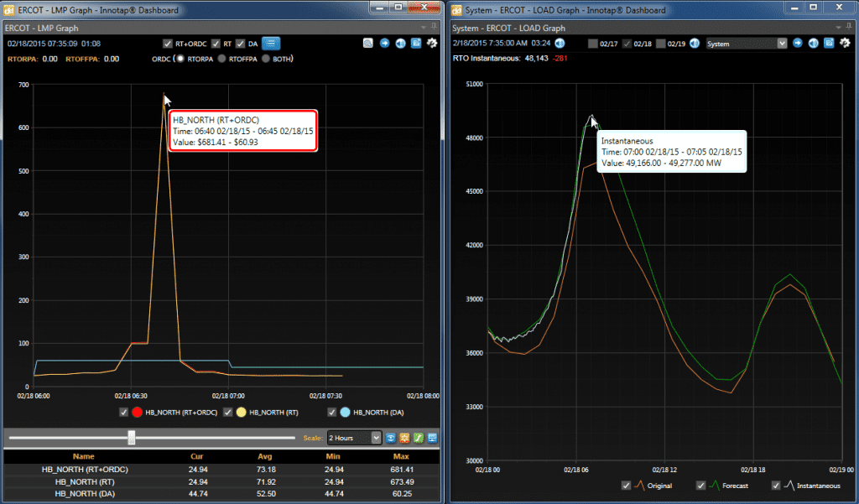The height and width of the screenshot is (504, 859).
Task: Click the speaker icon after the 02/19 checkbox
Action: [x=695, y=44]
